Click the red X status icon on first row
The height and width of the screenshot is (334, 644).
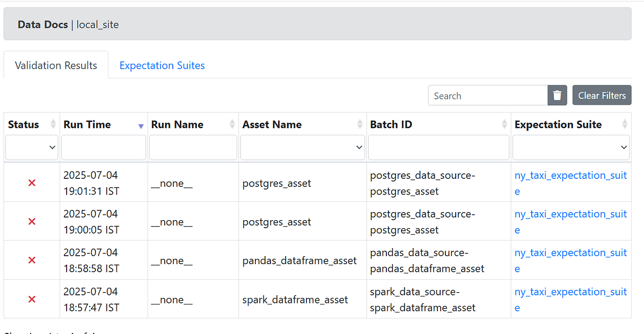31,182
